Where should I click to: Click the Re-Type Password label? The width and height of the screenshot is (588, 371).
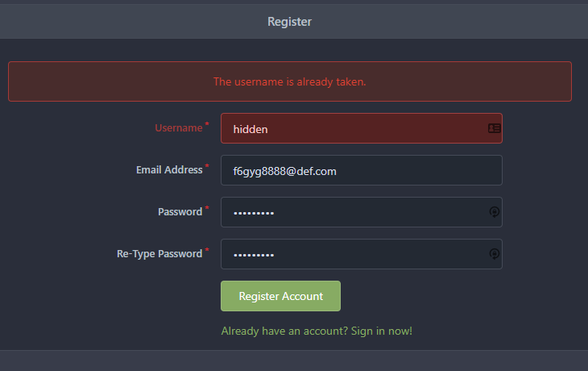point(159,254)
